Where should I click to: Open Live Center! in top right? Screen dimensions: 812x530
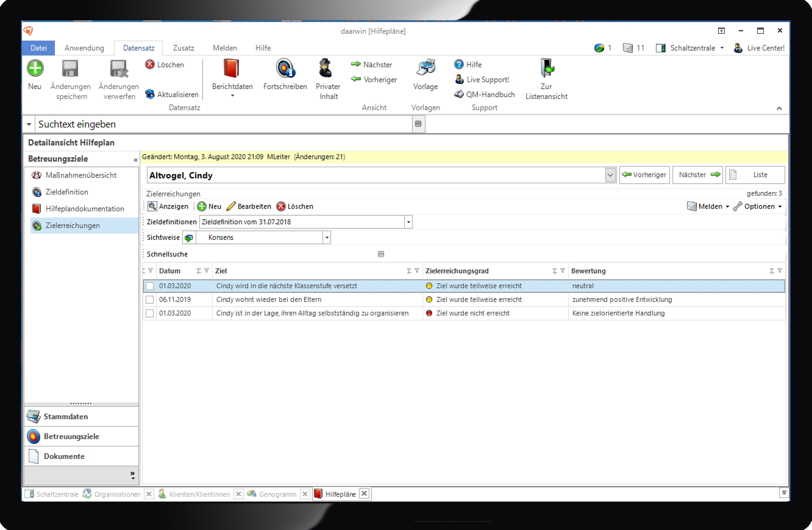pos(759,48)
